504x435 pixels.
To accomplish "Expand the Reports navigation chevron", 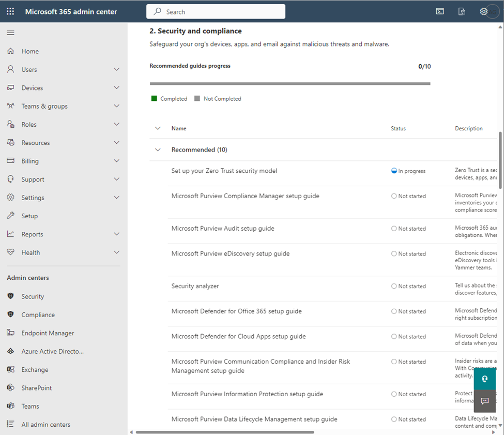I will tap(117, 234).
